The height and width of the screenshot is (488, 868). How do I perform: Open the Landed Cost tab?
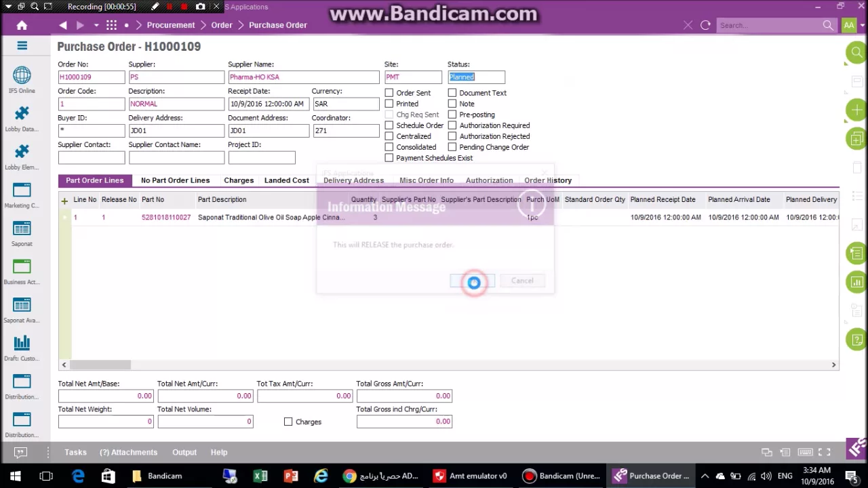(x=286, y=180)
